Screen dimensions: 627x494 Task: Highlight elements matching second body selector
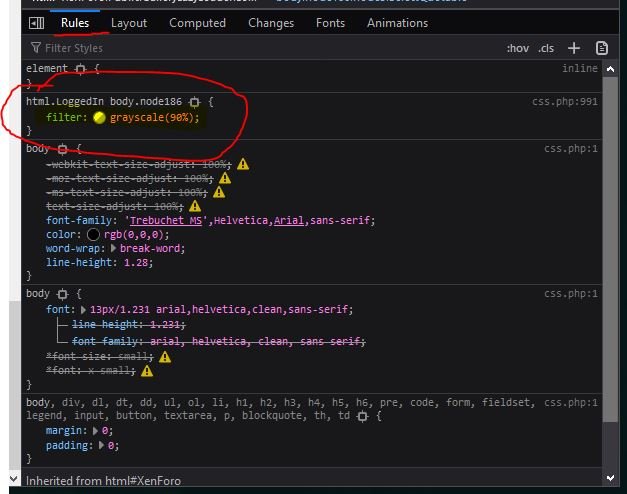[62, 294]
